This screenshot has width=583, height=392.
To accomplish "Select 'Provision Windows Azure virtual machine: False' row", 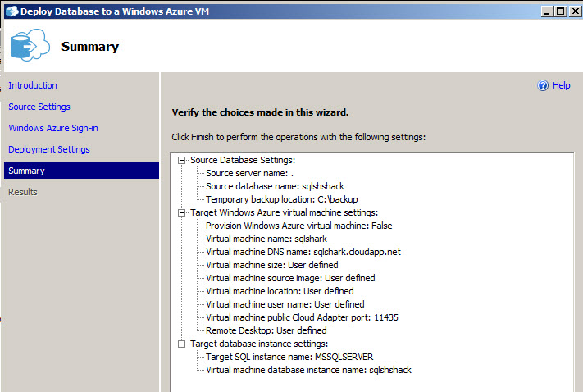I will (x=299, y=226).
